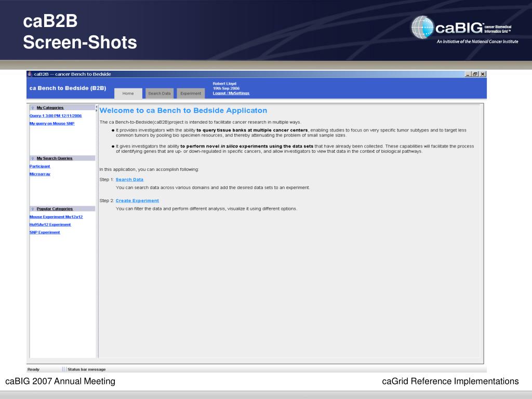Screen dimensions: 532x399
Task: Restore the caB2B window size
Action: tap(475, 74)
